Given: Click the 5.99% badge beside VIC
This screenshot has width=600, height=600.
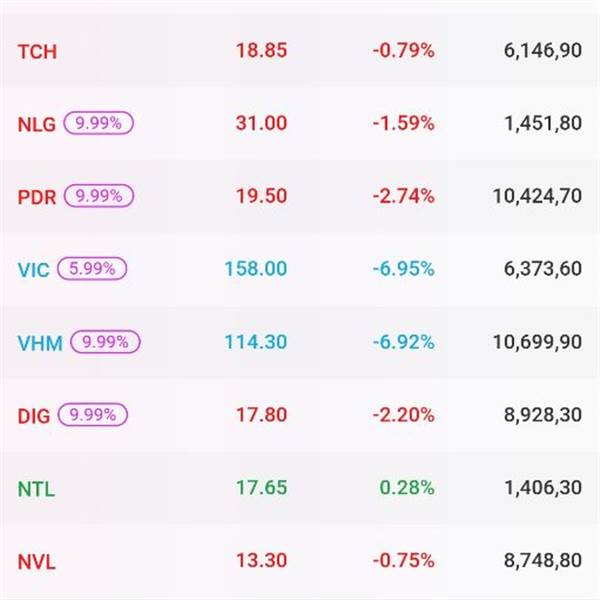Looking at the screenshot, I should point(92,269).
